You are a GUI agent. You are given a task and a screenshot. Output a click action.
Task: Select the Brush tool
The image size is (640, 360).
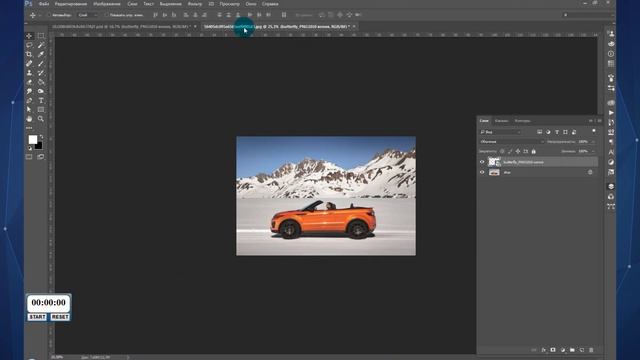pyautogui.click(x=41, y=64)
